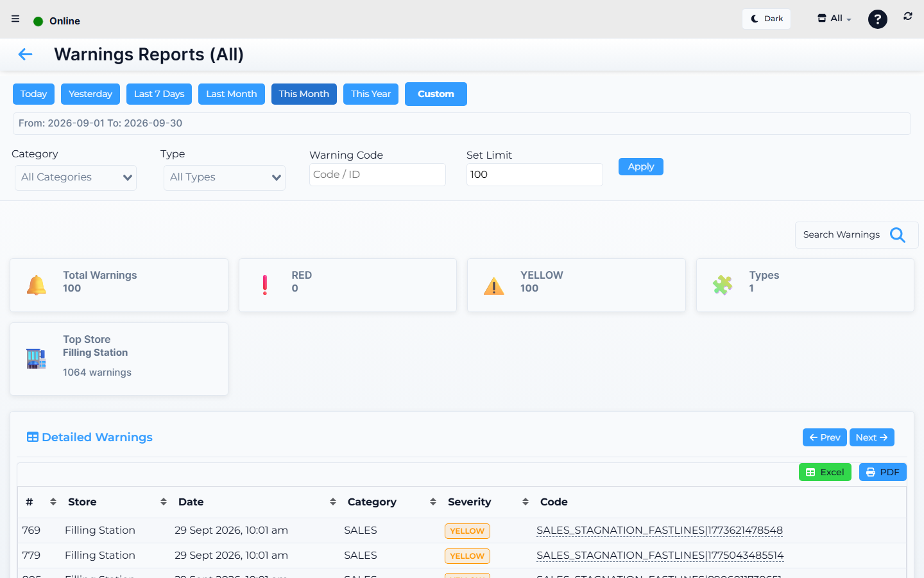924x578 pixels.
Task: Click the back arrow icon
Action: click(x=25, y=55)
